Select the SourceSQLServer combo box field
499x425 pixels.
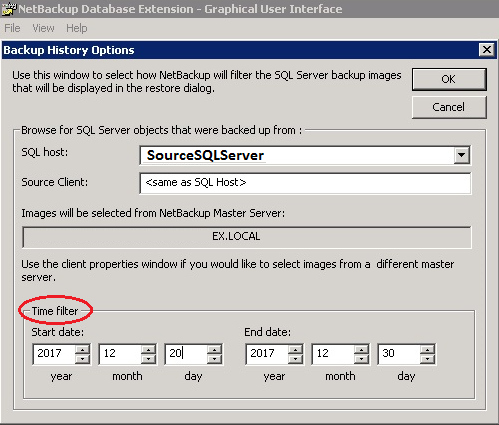305,155
